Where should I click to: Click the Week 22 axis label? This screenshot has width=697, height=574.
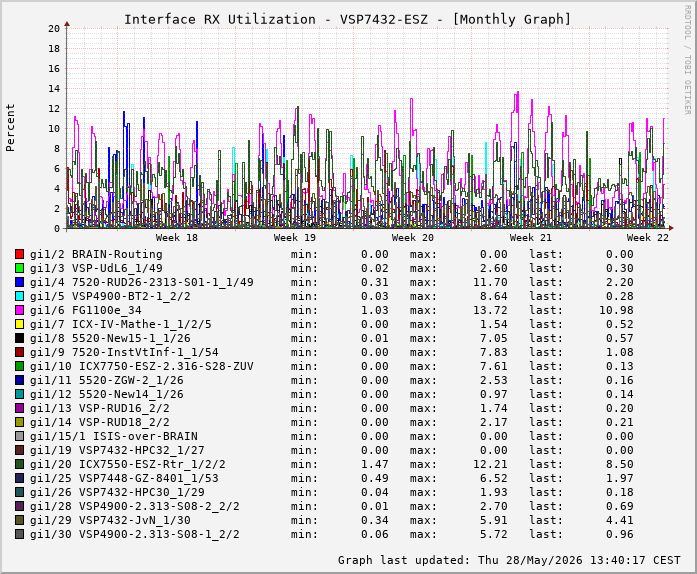[648, 237]
